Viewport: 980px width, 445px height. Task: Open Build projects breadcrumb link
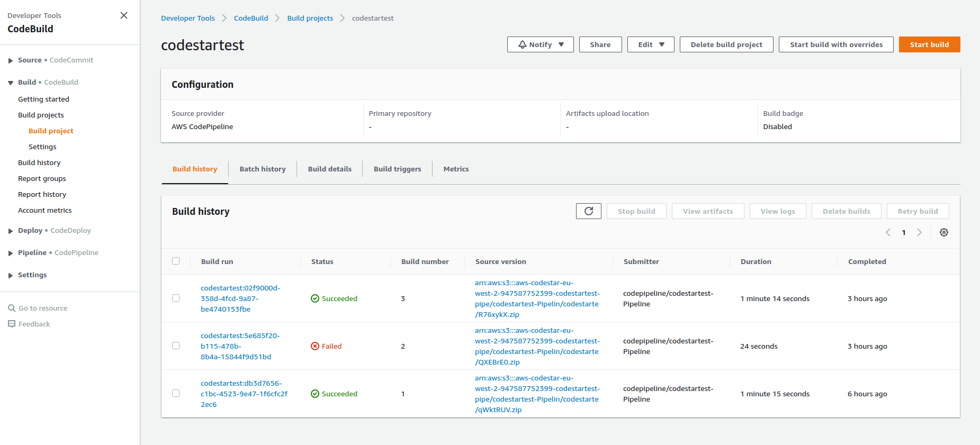click(x=310, y=18)
